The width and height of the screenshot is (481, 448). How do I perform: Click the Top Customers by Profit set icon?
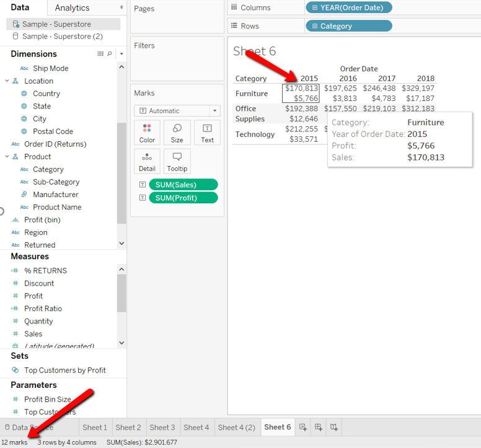pos(15,370)
